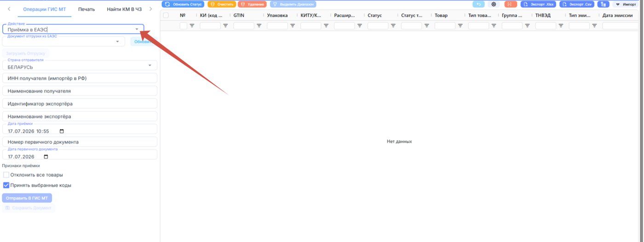Switch to the Печать tab
Screen dimensions: 644x242
tap(86, 9)
